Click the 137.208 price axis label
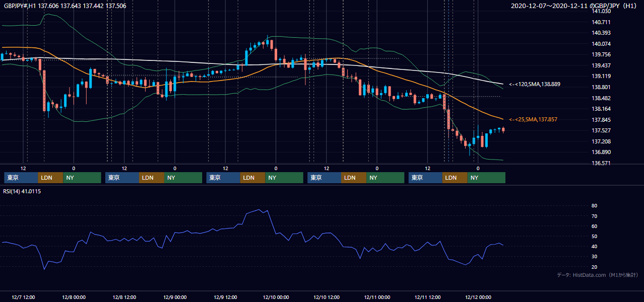The height and width of the screenshot is (302, 644). pos(601,141)
